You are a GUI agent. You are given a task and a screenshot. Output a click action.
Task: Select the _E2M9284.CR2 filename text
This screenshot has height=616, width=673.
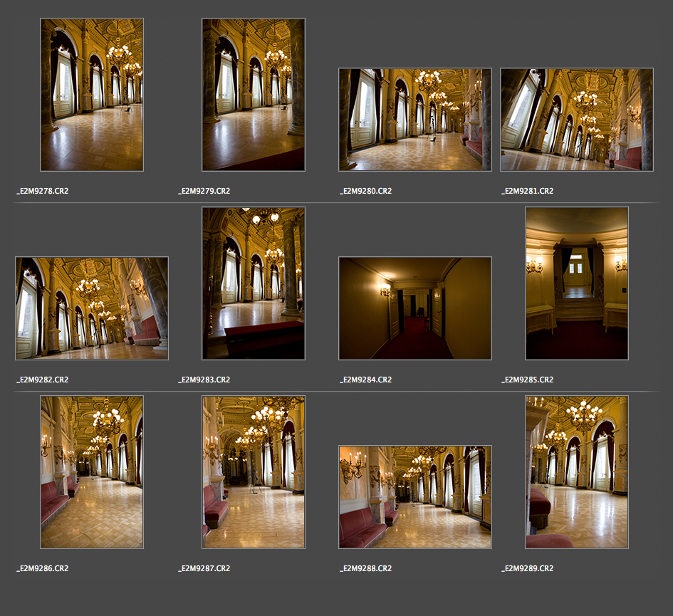tap(366, 380)
